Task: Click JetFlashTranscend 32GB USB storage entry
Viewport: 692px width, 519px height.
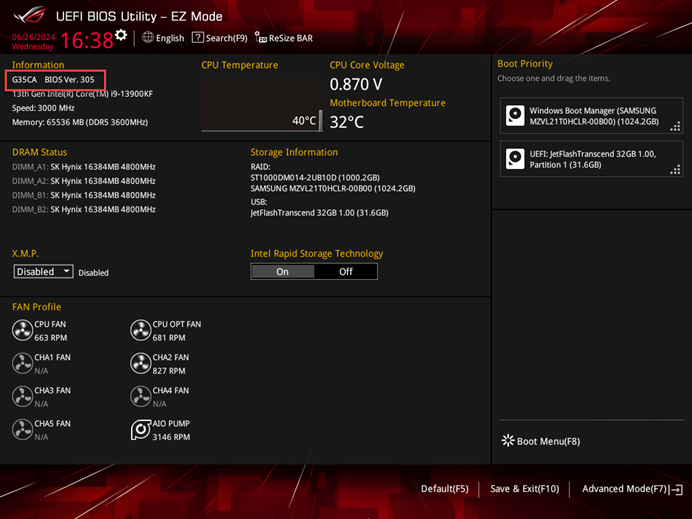Action: [320, 213]
